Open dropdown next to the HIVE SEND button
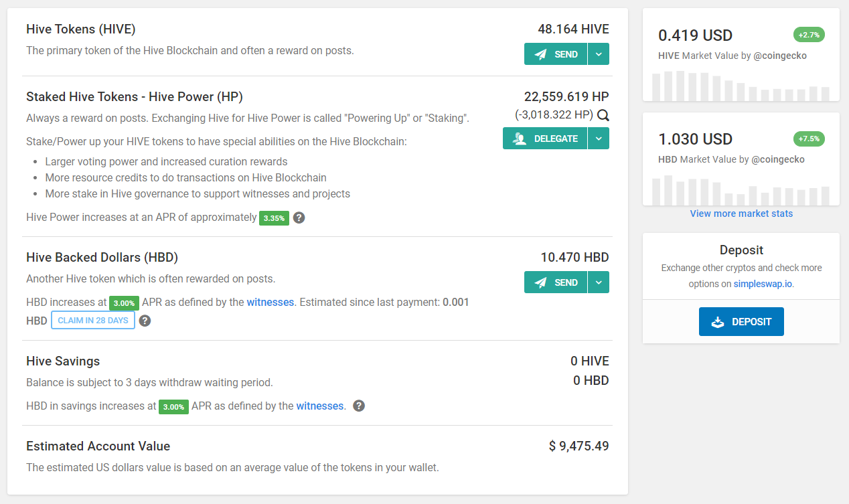 coord(599,54)
